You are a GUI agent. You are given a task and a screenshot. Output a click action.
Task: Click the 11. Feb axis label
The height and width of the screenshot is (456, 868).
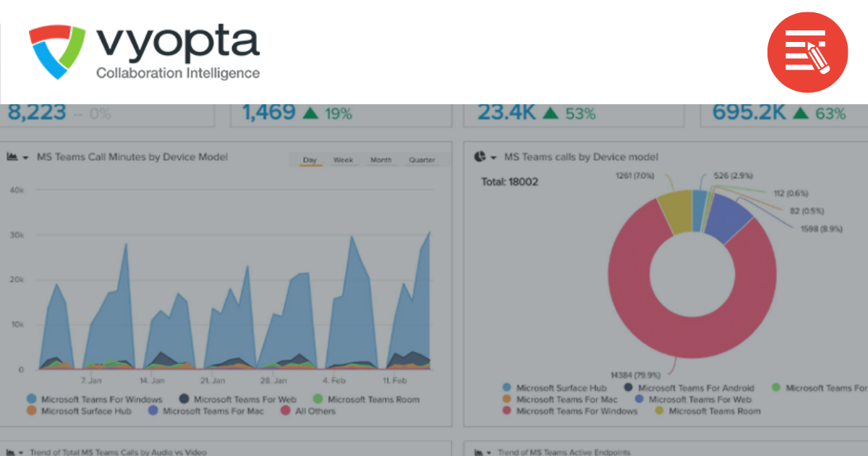point(396,380)
